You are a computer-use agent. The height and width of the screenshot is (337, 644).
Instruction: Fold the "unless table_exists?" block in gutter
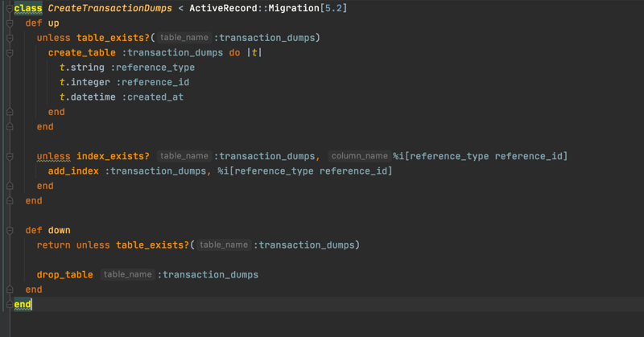click(10, 38)
